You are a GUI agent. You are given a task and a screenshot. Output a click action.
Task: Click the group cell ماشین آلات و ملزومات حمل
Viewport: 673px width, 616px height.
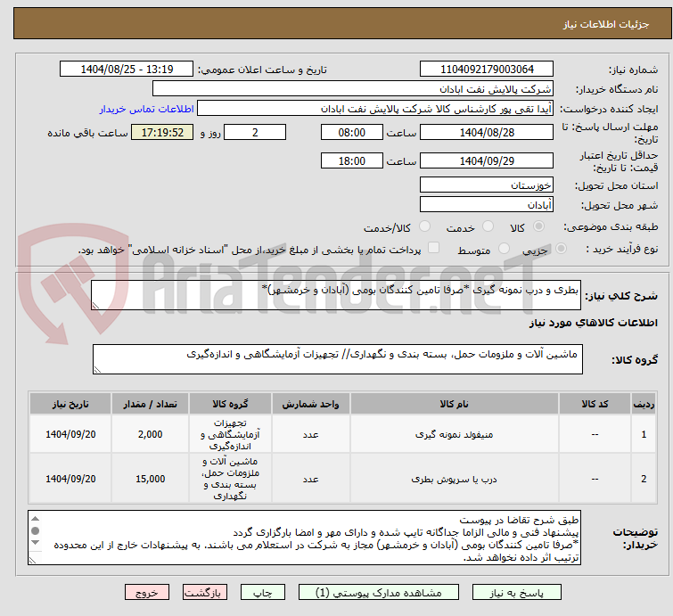230,479
